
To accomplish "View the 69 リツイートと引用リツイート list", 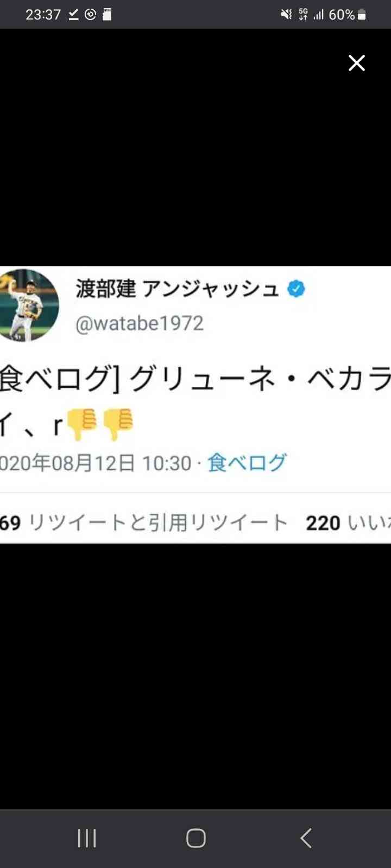I will click(x=144, y=522).
